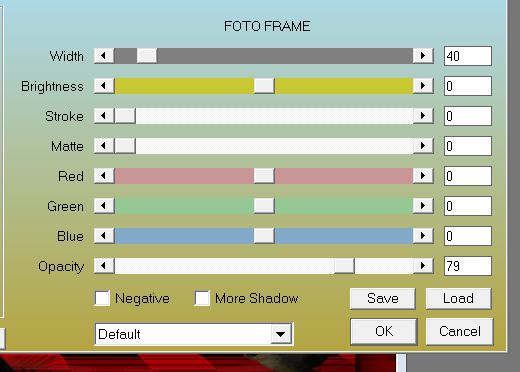Click the Load button
520x372 pixels.
[x=458, y=298]
